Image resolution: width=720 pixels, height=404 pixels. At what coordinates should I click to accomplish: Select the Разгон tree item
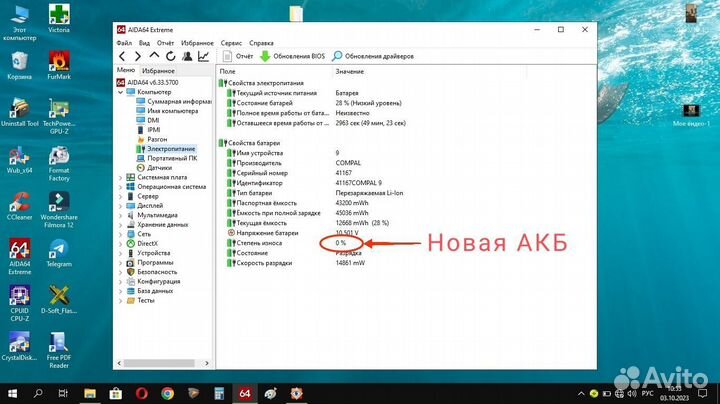click(152, 139)
